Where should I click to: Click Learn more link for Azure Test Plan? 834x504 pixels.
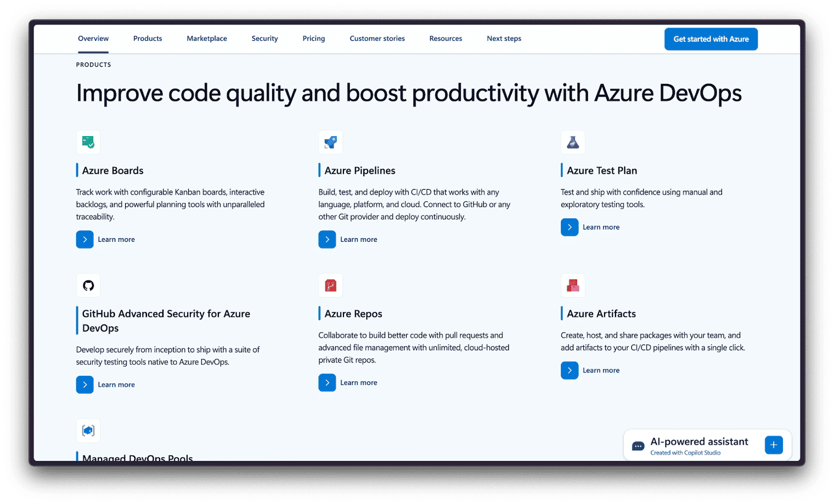(x=601, y=227)
